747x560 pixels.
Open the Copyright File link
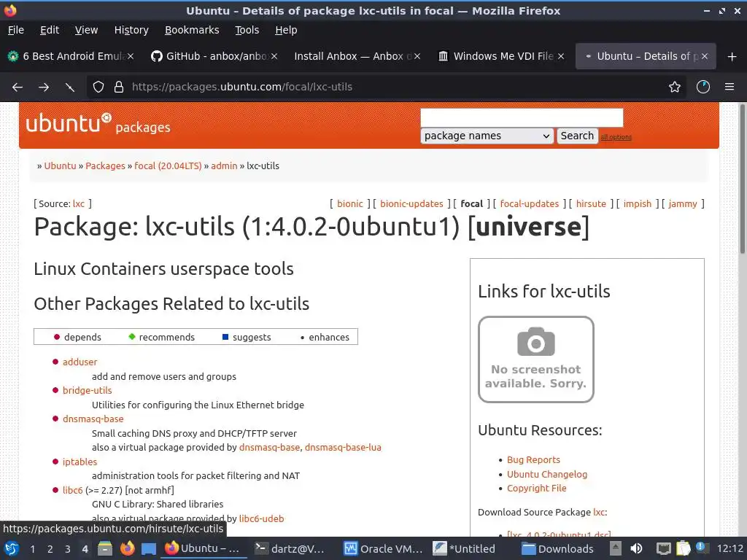pyautogui.click(x=536, y=488)
